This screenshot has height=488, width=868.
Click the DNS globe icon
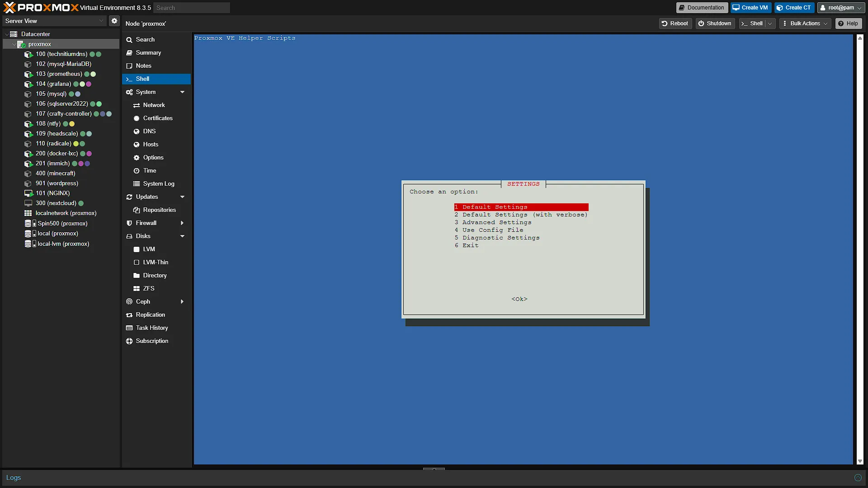pyautogui.click(x=137, y=131)
